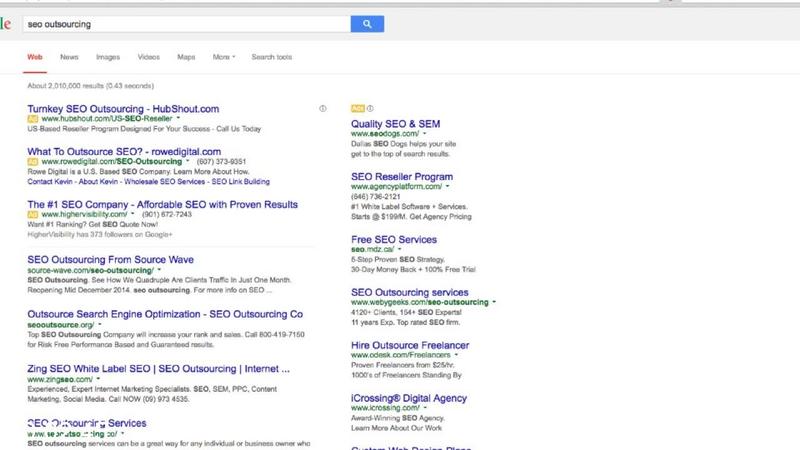The width and height of the screenshot is (800, 450).
Task: Open 'Hire Outsource Freelancer' ad
Action: 410,345
